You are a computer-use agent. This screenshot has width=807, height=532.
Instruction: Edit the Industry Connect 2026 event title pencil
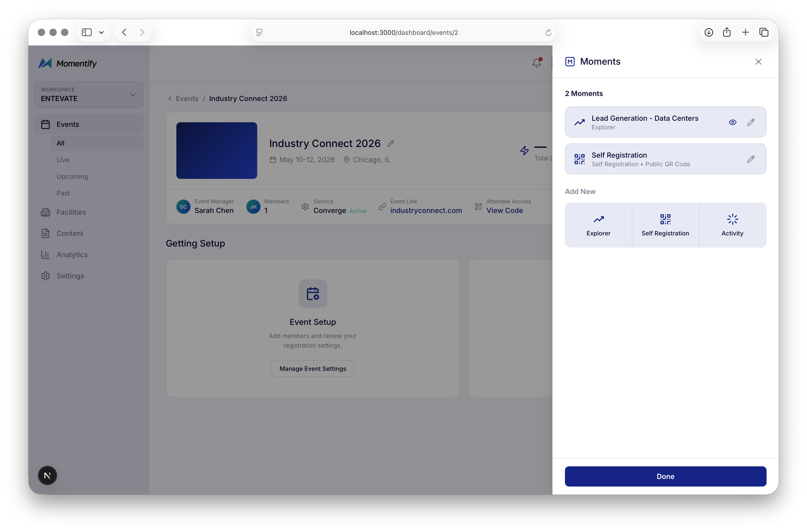point(391,143)
